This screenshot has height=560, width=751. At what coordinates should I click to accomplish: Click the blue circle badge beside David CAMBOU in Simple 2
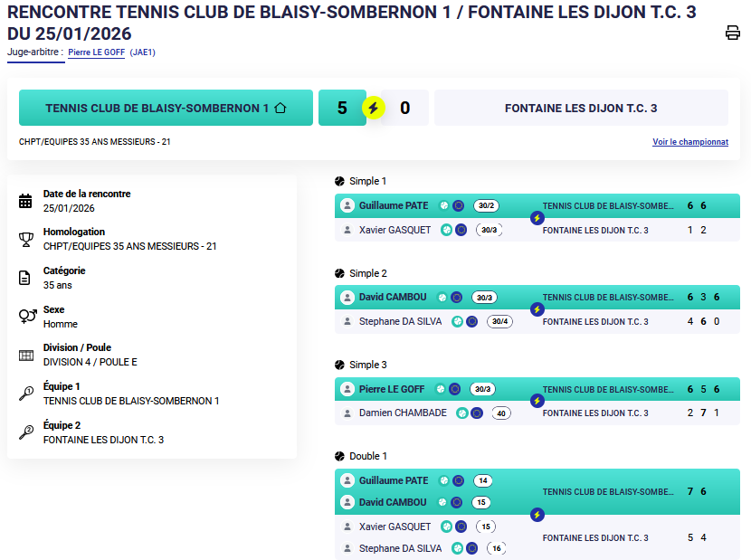coord(457,297)
